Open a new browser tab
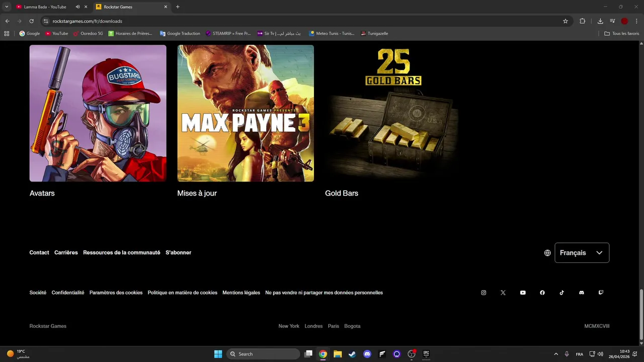This screenshot has height=362, width=644. (x=178, y=7)
